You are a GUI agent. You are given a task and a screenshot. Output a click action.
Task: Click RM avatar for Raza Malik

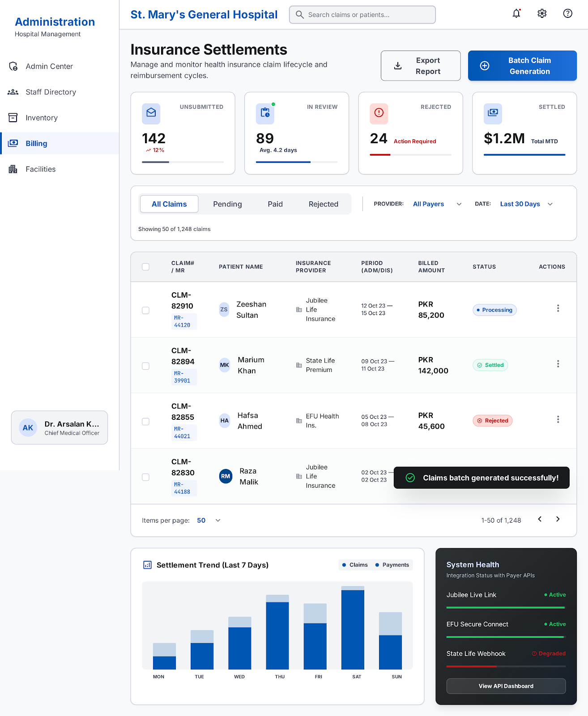pos(226,476)
